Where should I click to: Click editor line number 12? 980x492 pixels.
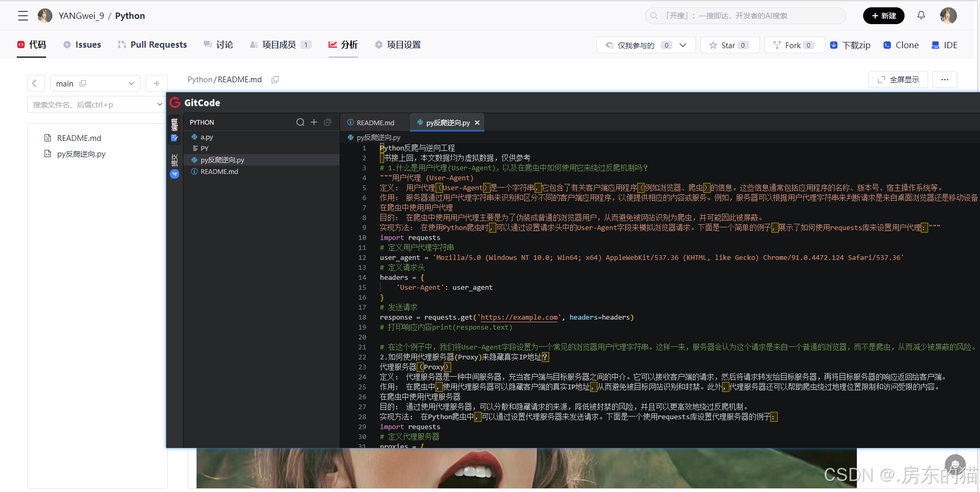point(362,258)
